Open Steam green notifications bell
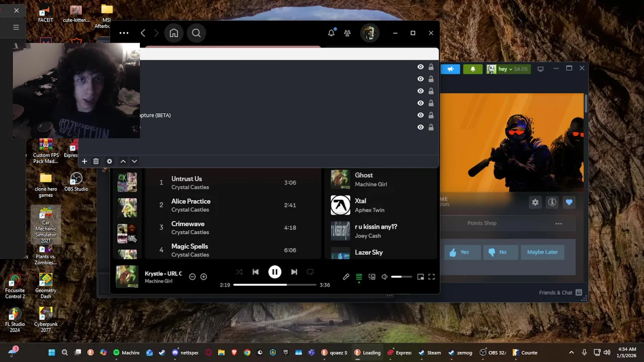The width and height of the screenshot is (644, 362). pyautogui.click(x=472, y=69)
